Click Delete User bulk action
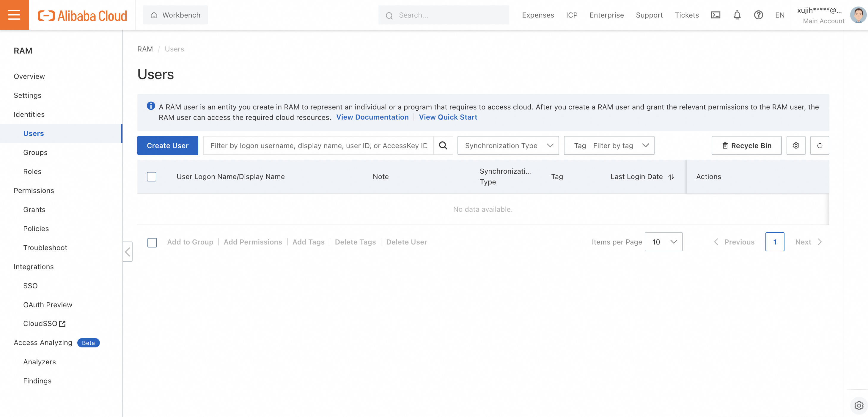868x417 pixels. point(406,242)
